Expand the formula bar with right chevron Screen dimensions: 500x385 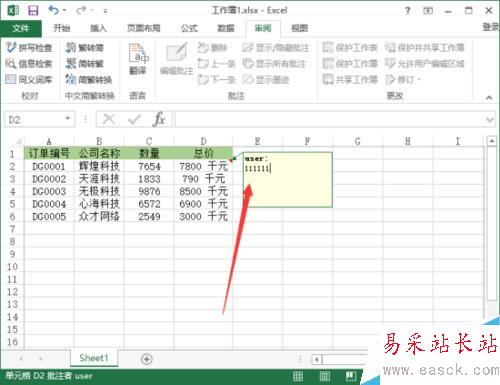pyautogui.click(x=490, y=119)
